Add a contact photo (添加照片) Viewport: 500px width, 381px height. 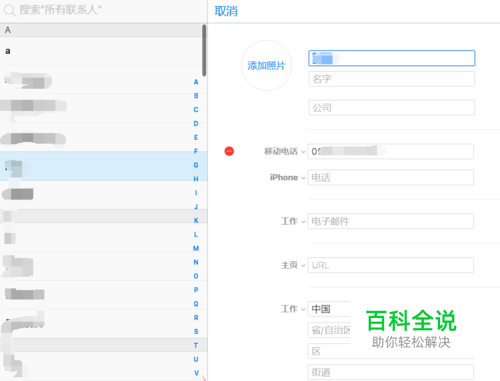(x=266, y=66)
